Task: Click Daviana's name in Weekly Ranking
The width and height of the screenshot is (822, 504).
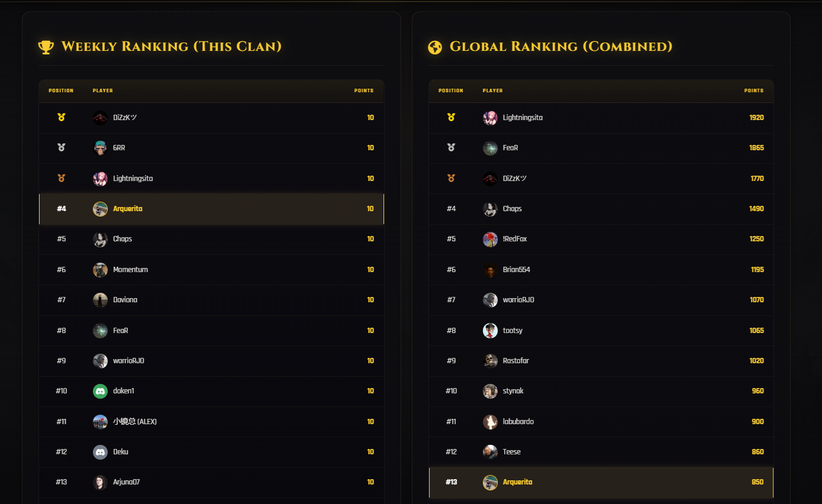Action: pos(125,300)
